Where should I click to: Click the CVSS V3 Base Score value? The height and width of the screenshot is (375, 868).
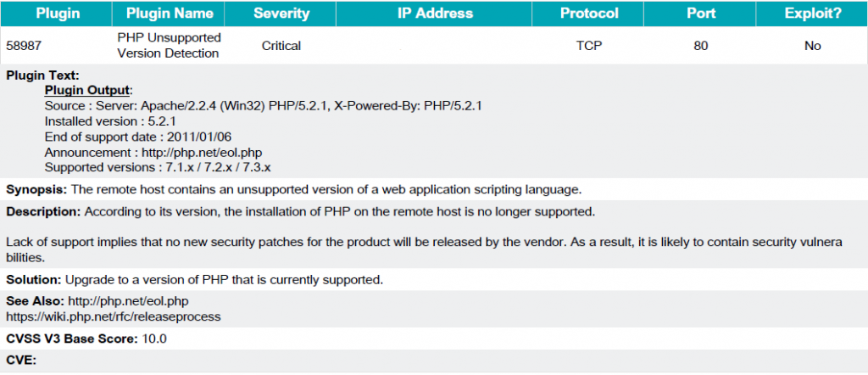[x=154, y=339]
